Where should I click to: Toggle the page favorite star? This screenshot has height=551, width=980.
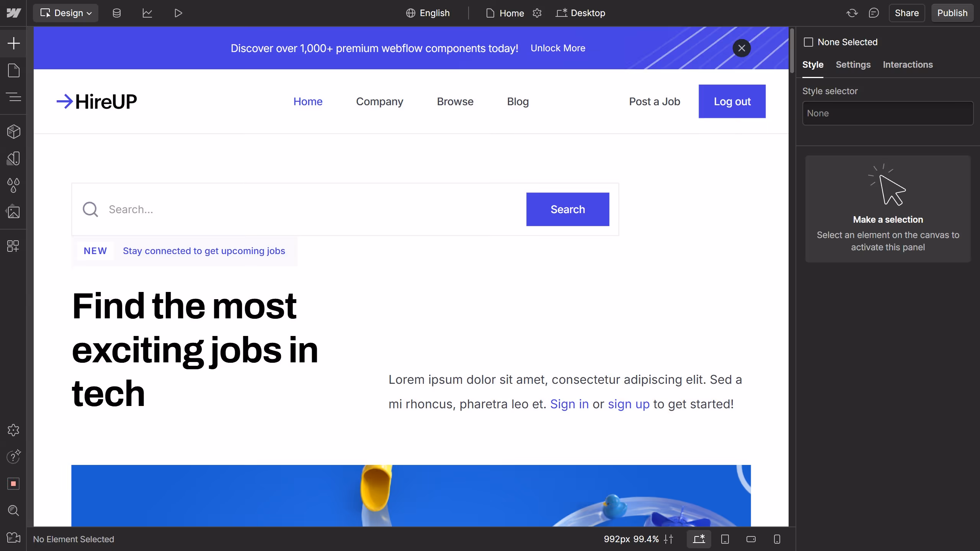(x=537, y=13)
